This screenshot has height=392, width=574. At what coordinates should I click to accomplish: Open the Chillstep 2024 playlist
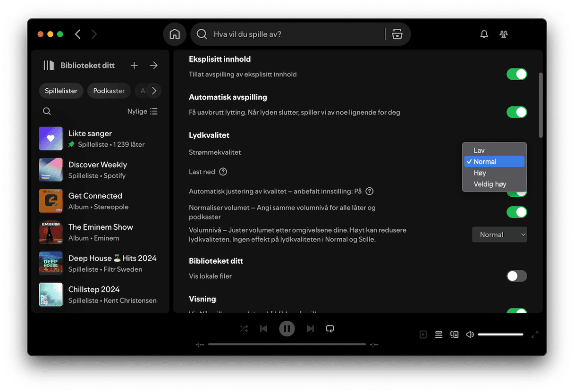click(100, 294)
